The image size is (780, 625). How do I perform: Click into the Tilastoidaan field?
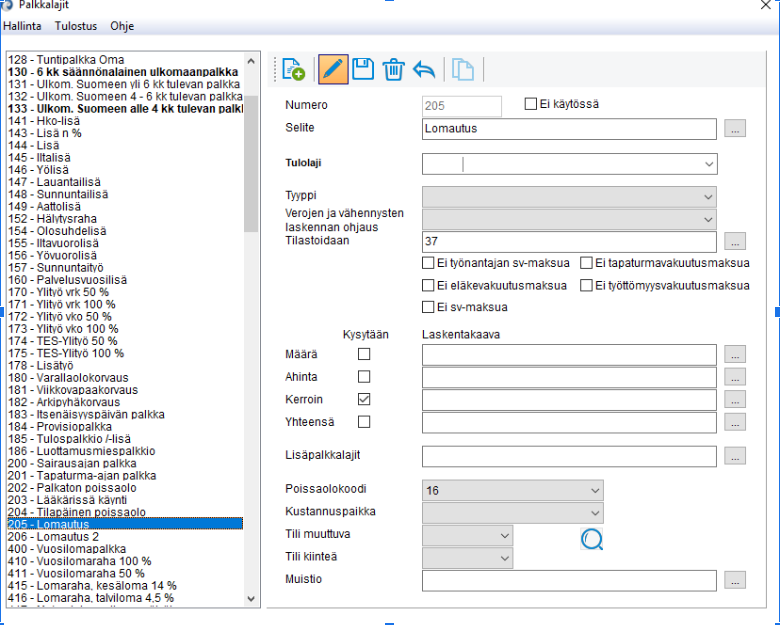569,241
